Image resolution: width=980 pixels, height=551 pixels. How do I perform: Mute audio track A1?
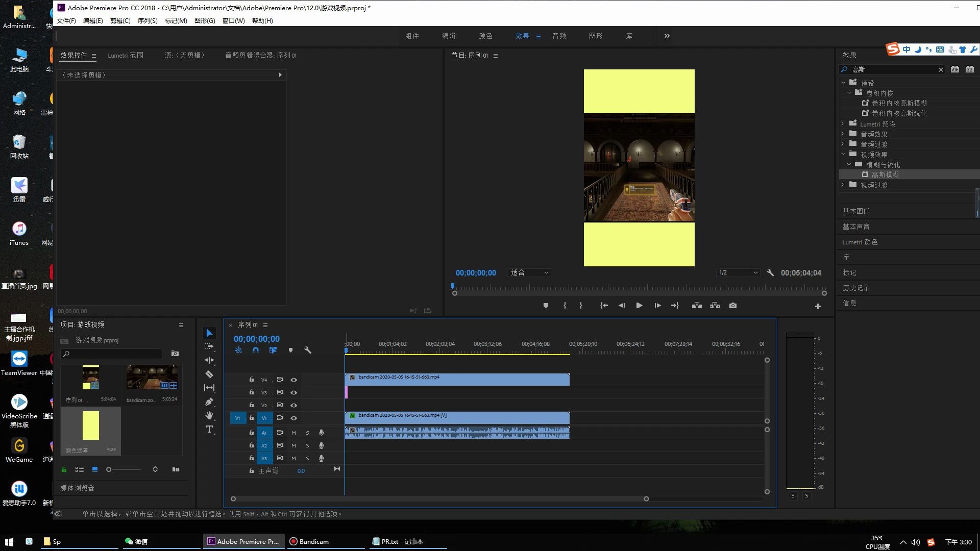(x=293, y=433)
